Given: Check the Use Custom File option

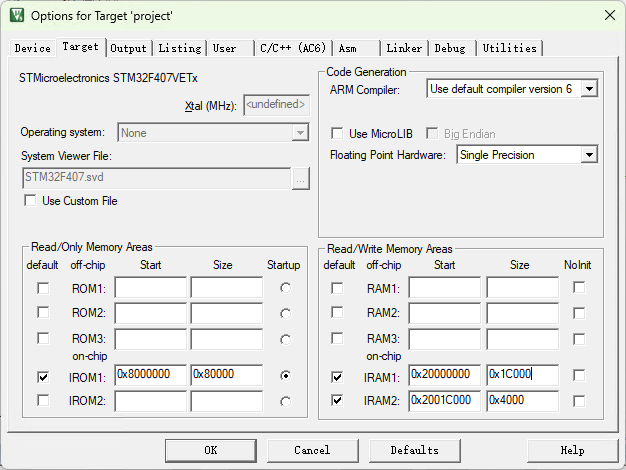Looking at the screenshot, I should coord(30,201).
